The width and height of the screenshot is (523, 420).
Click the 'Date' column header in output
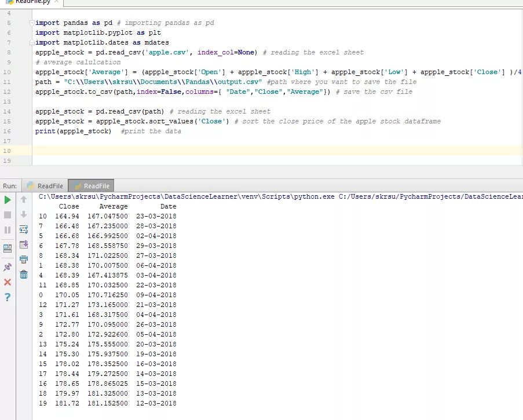tap(168, 206)
